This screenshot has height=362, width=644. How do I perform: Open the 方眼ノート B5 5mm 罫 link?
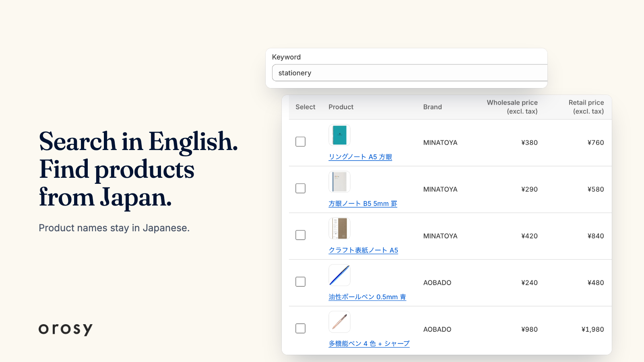click(363, 204)
